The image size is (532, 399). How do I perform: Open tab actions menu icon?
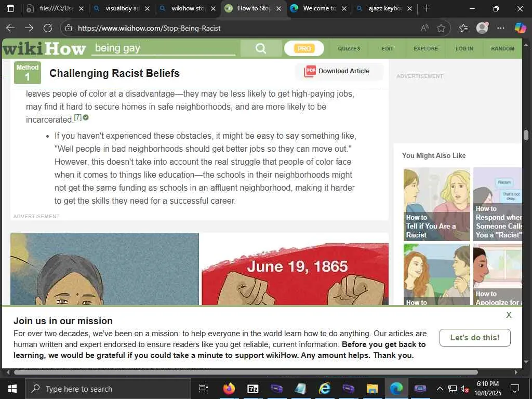pos(10,8)
